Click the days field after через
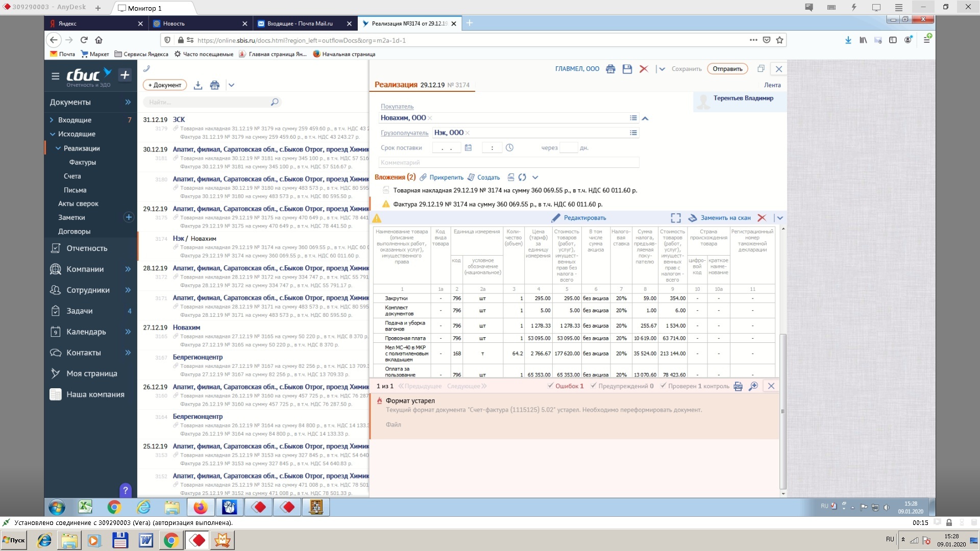This screenshot has height=551, width=980. coord(569,148)
